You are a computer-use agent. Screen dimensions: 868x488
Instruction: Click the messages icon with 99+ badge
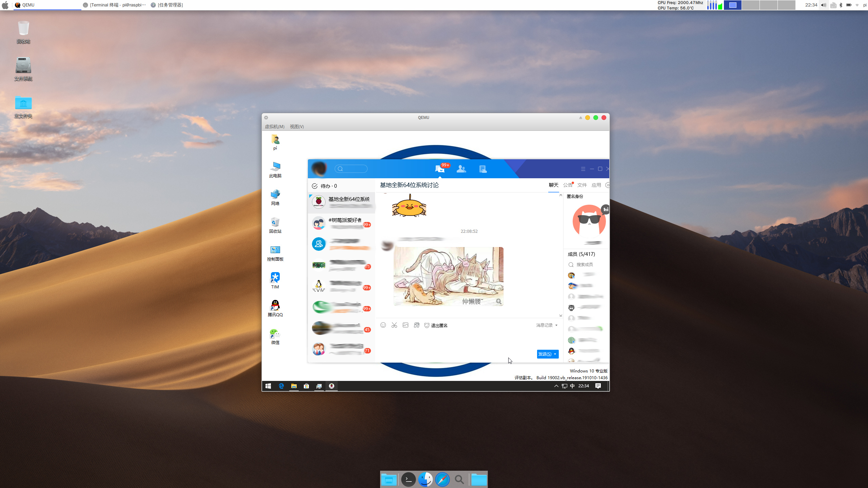click(440, 169)
